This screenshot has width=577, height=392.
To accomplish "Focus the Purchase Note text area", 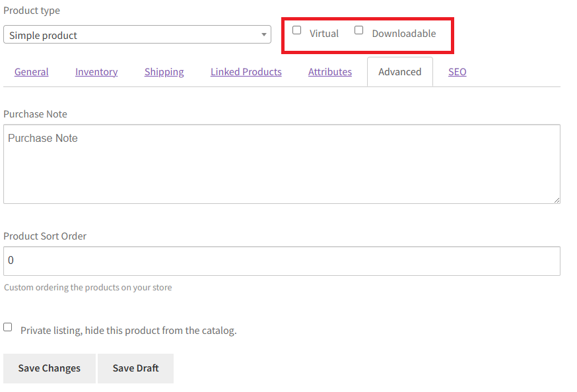I will click(282, 164).
